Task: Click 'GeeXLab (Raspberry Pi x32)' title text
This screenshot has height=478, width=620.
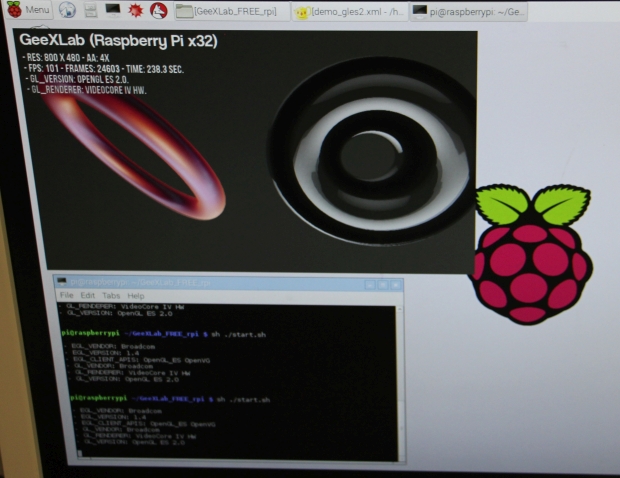Action: pyautogui.click(x=118, y=41)
